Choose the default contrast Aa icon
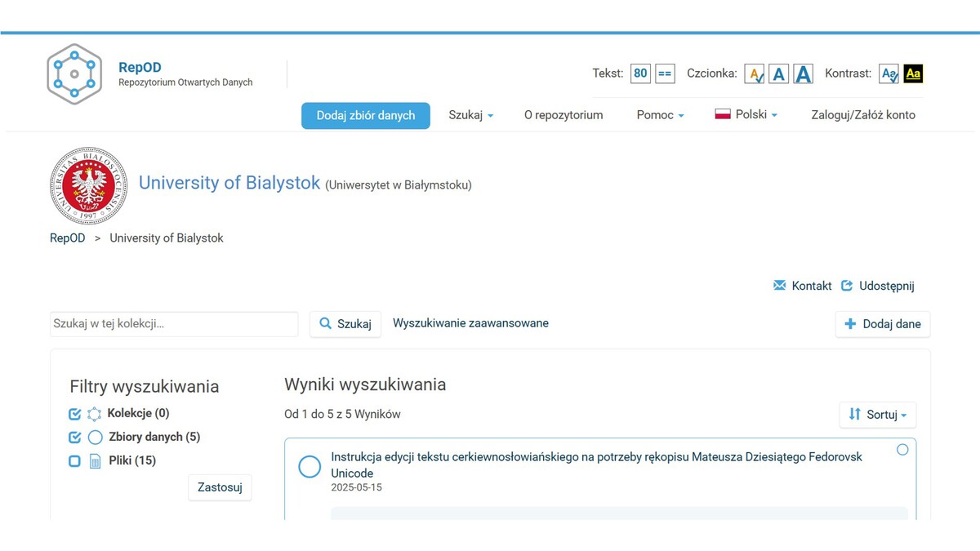980x551 pixels. coord(889,74)
